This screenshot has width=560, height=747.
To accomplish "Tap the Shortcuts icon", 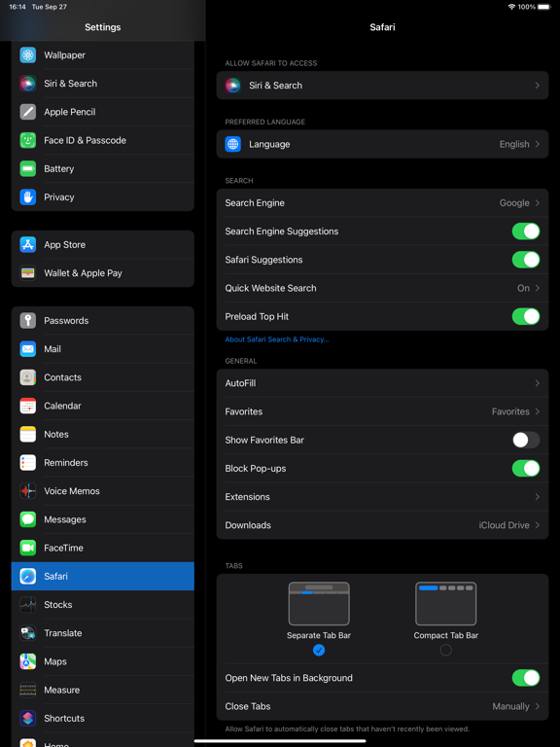I will (x=27, y=718).
